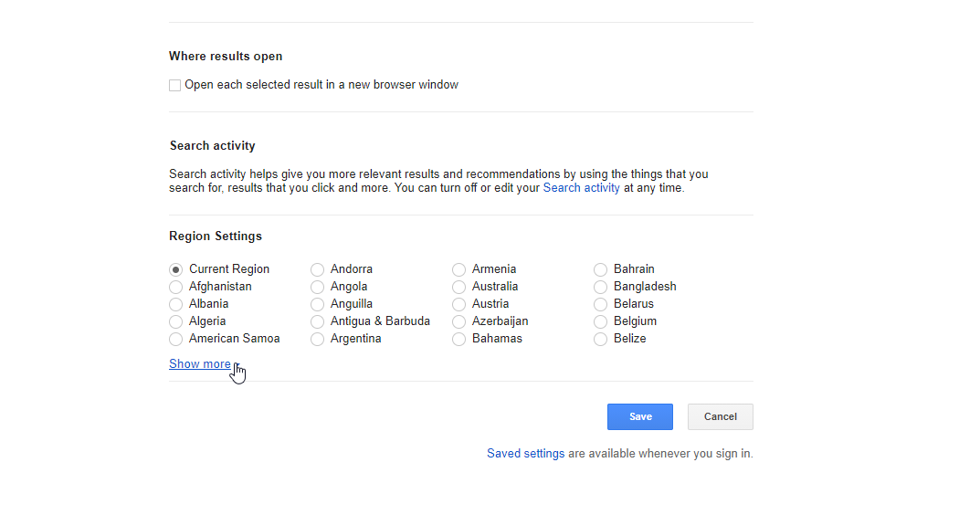Image resolution: width=980 pixels, height=515 pixels.
Task: Select Bahrain radio button
Action: (x=601, y=269)
